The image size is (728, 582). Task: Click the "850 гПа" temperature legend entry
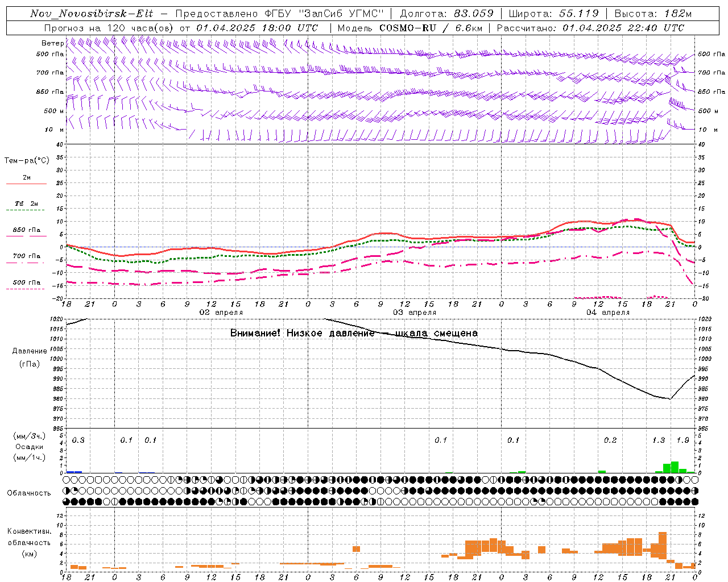27,230
